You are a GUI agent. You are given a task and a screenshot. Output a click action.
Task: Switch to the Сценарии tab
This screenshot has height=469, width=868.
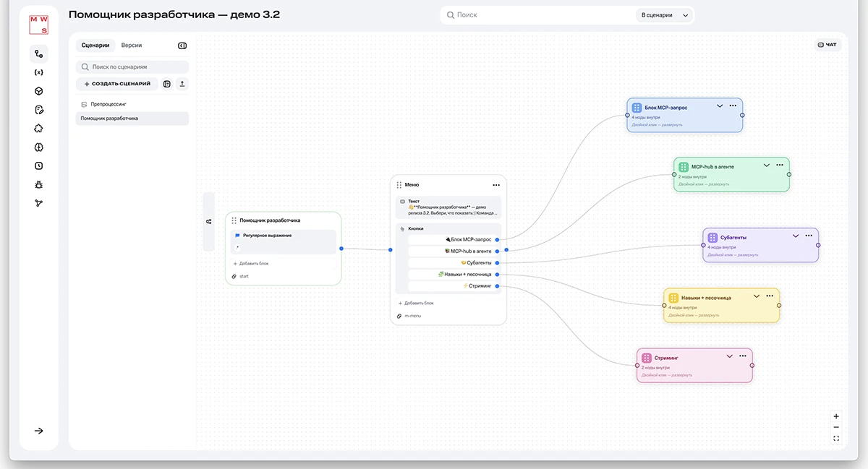[x=95, y=46]
